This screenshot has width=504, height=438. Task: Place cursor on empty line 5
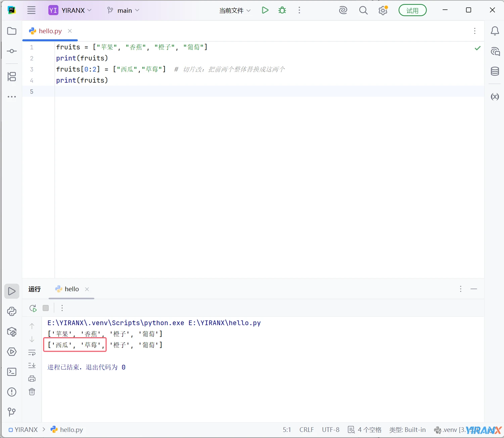[x=269, y=91]
